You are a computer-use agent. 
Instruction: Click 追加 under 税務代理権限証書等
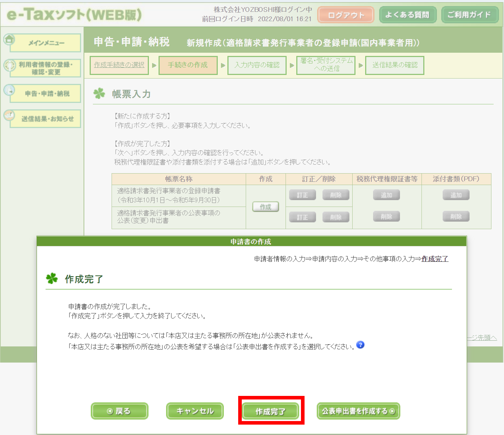(x=386, y=195)
